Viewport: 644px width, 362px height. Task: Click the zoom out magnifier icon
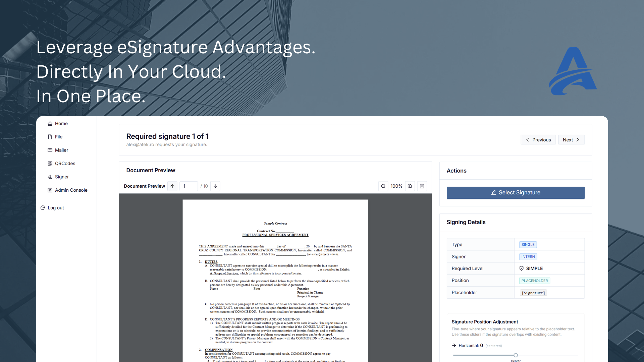(x=383, y=186)
